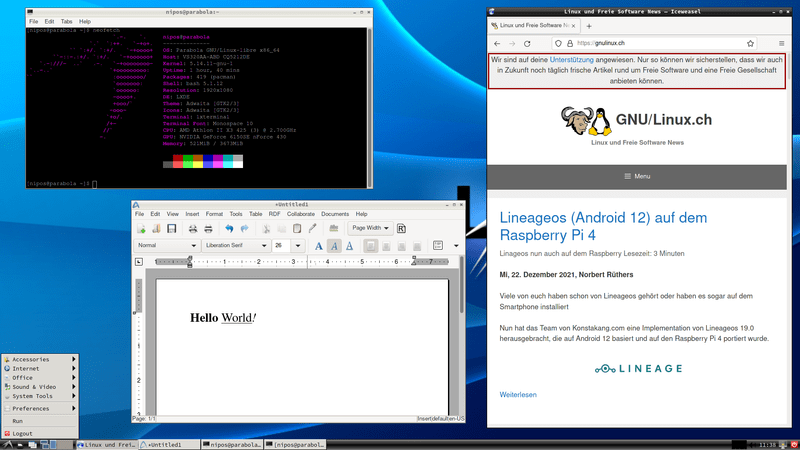
Task: Toggle underline formatting in AbiWord
Action: (x=349, y=246)
